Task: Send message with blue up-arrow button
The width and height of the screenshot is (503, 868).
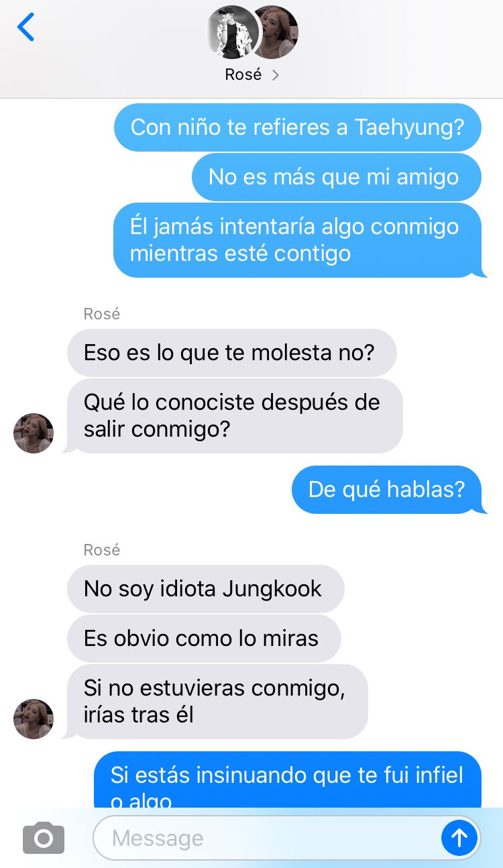Action: tap(459, 838)
